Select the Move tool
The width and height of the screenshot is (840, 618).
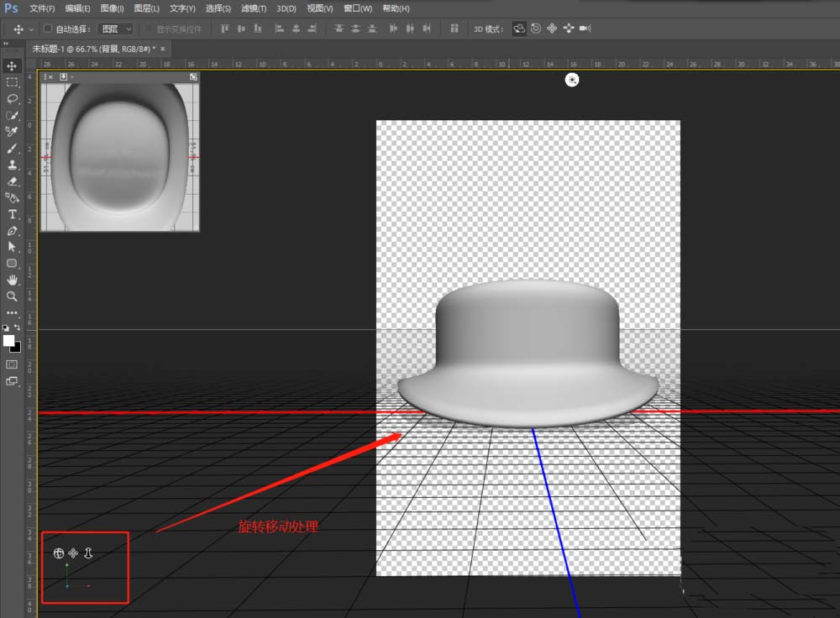(12, 65)
